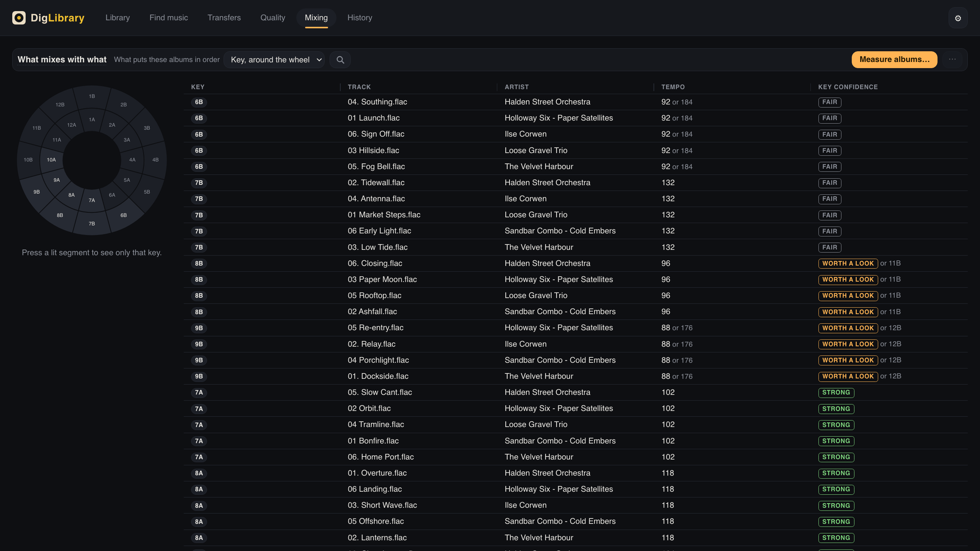Open the sort order dropdown
Image resolution: width=980 pixels, height=551 pixels.
[274, 60]
